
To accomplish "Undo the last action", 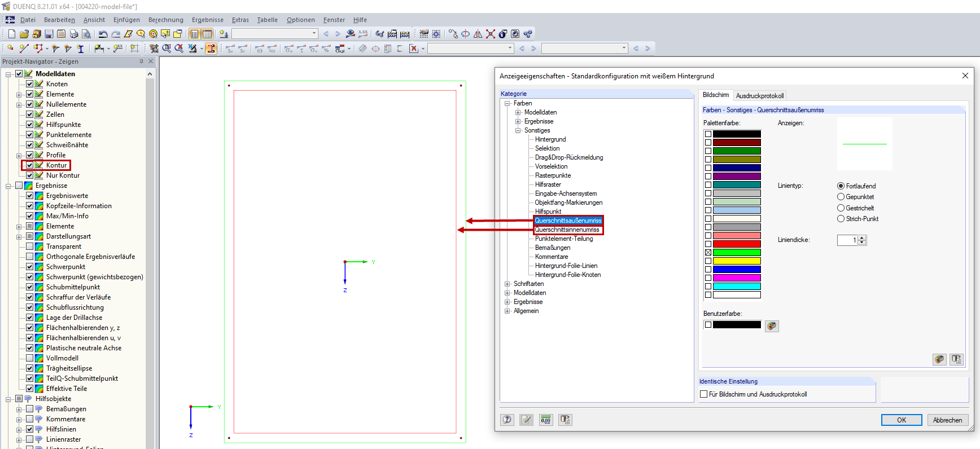I will click(103, 34).
